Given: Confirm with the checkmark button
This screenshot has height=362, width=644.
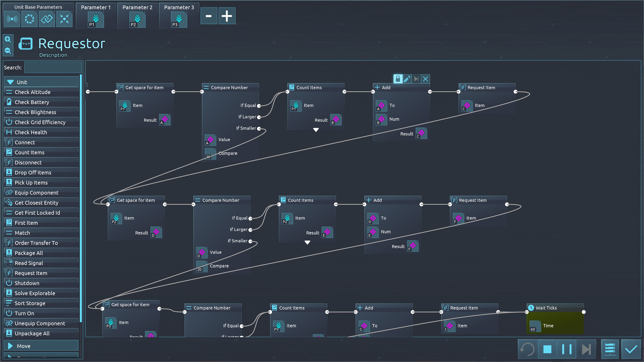Looking at the screenshot, I should pos(631,349).
